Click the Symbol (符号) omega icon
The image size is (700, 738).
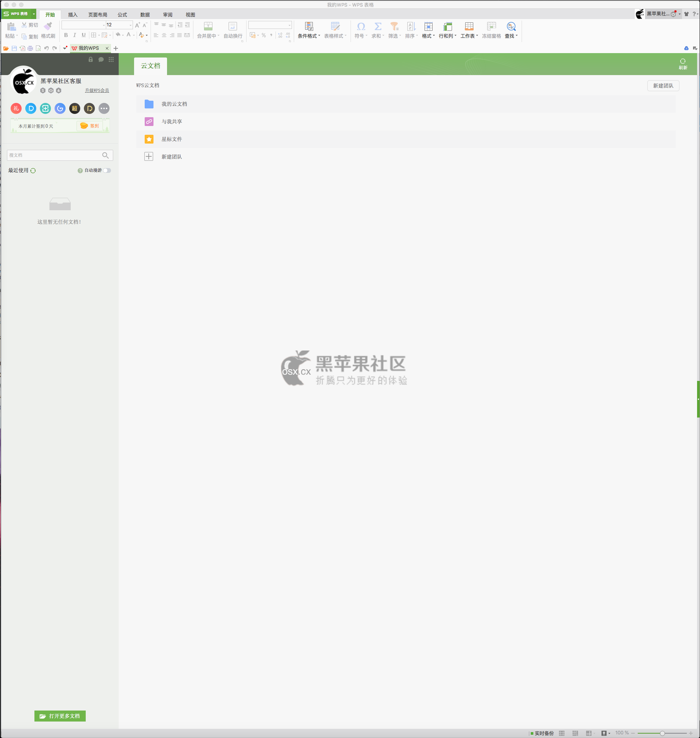[x=361, y=26]
